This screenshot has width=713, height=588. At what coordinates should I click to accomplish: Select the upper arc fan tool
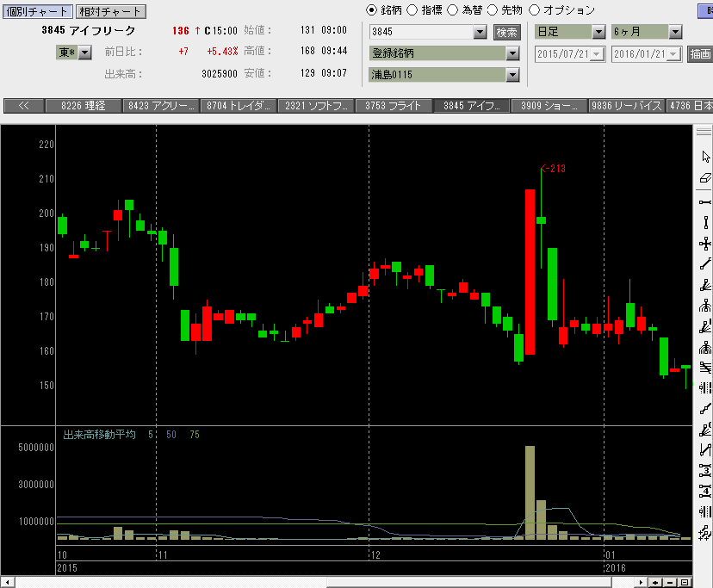705,306
